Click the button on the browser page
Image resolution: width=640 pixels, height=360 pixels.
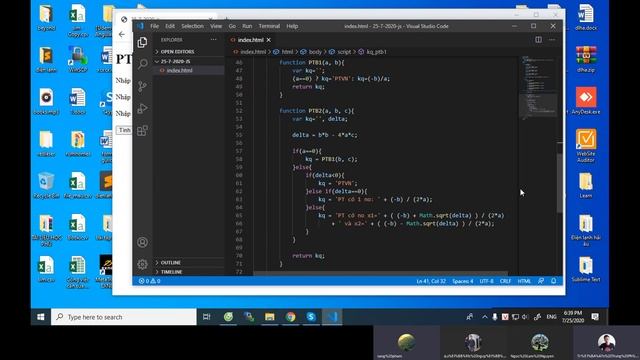click(x=124, y=130)
